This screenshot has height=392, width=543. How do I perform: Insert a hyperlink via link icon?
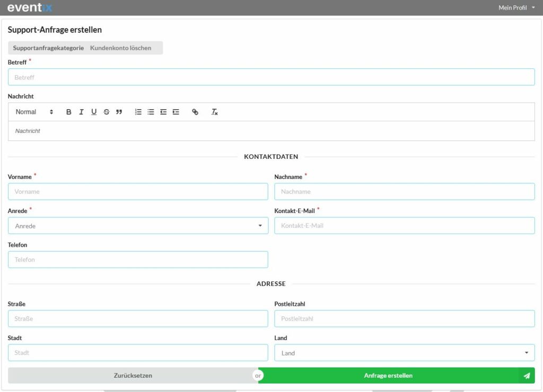pos(195,112)
